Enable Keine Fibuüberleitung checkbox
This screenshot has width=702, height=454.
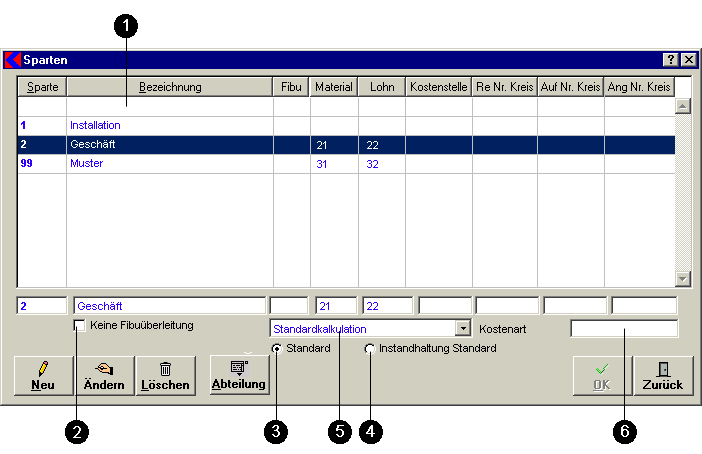click(80, 326)
